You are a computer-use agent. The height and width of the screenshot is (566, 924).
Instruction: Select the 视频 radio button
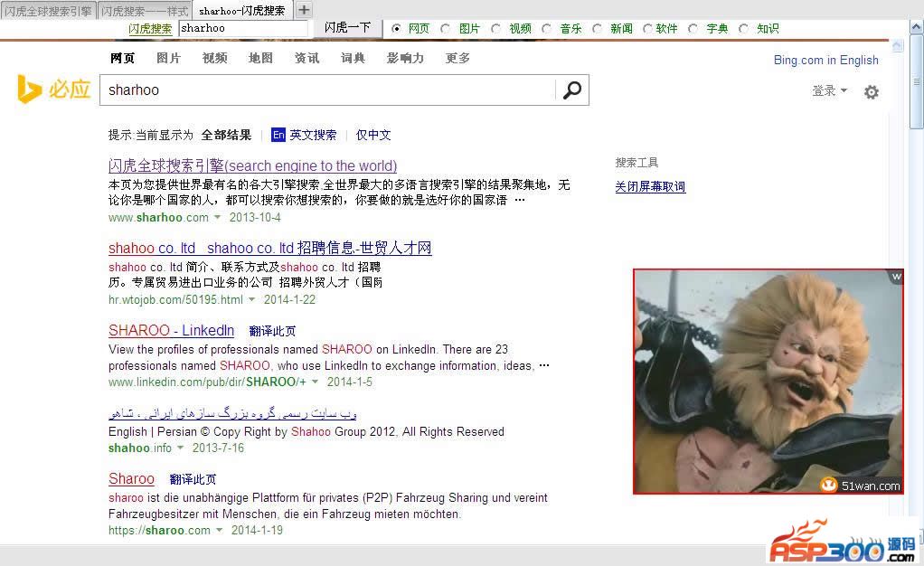(496, 28)
